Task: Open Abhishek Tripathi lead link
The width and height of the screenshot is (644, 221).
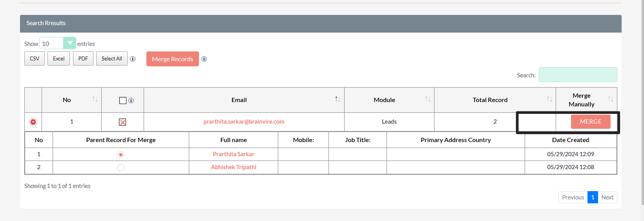Action: (234, 167)
